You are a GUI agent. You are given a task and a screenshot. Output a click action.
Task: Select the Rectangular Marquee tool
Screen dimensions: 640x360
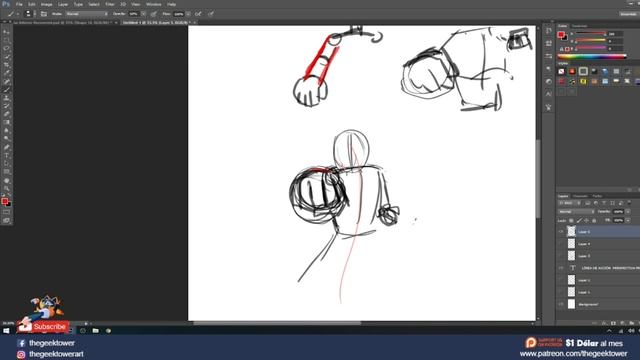pyautogui.click(x=6, y=40)
